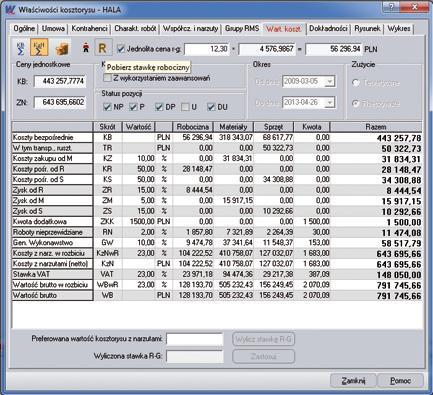Viewport: 433px width, 395px height.
Task: Click the Pomoc button
Action: pos(401,380)
